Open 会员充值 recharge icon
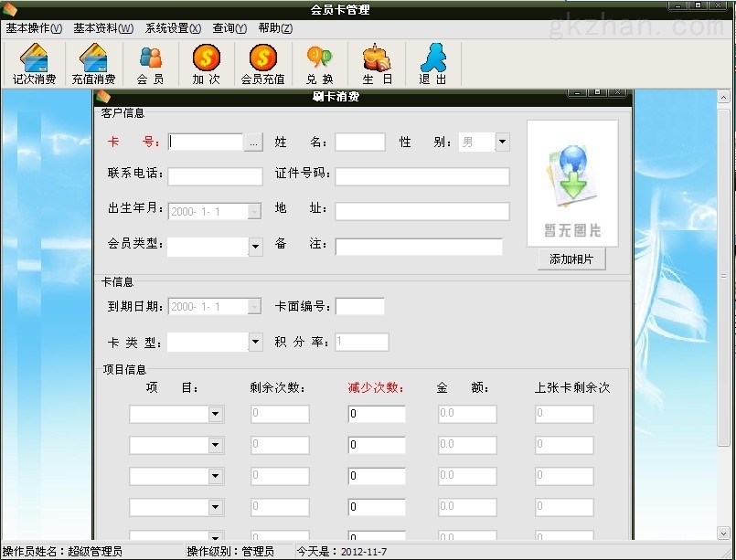736x560 pixels. click(x=263, y=64)
